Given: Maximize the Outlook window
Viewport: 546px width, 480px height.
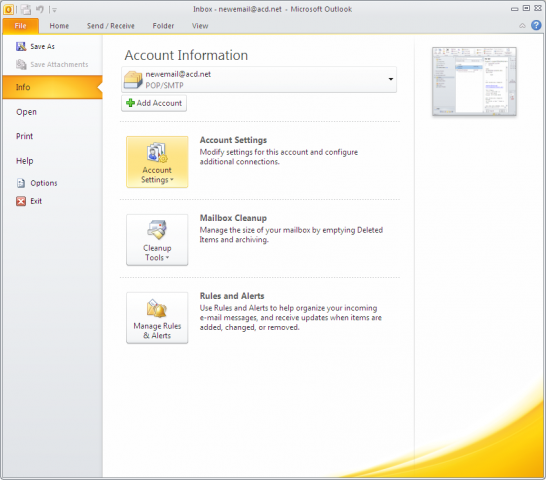Looking at the screenshot, I should point(526,8).
